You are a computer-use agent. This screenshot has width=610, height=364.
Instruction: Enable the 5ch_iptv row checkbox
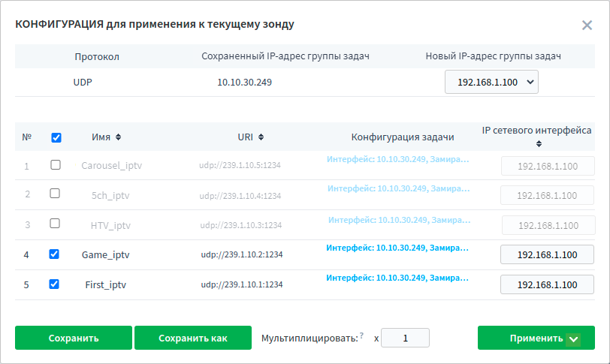(x=55, y=194)
